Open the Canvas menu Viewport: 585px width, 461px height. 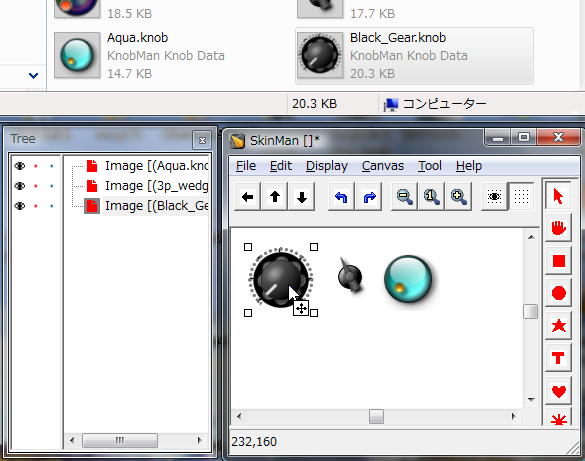(x=383, y=166)
